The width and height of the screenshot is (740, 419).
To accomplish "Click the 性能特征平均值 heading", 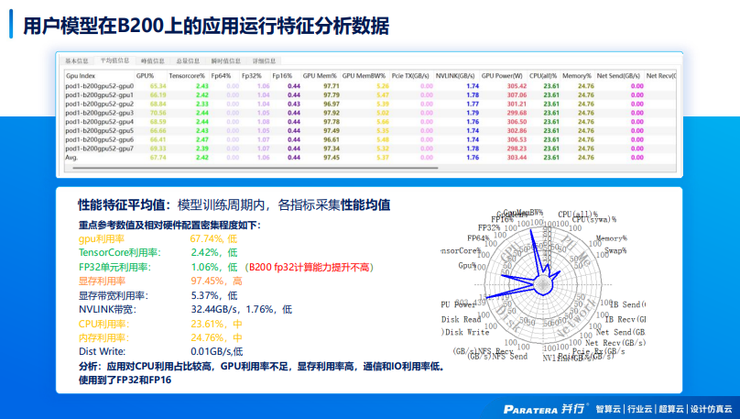I will (123, 205).
